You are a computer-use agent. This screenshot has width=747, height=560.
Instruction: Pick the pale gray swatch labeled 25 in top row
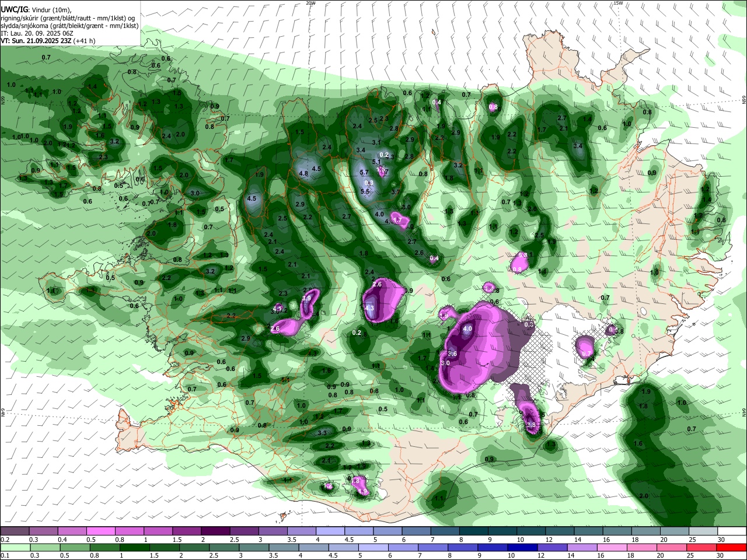click(703, 531)
